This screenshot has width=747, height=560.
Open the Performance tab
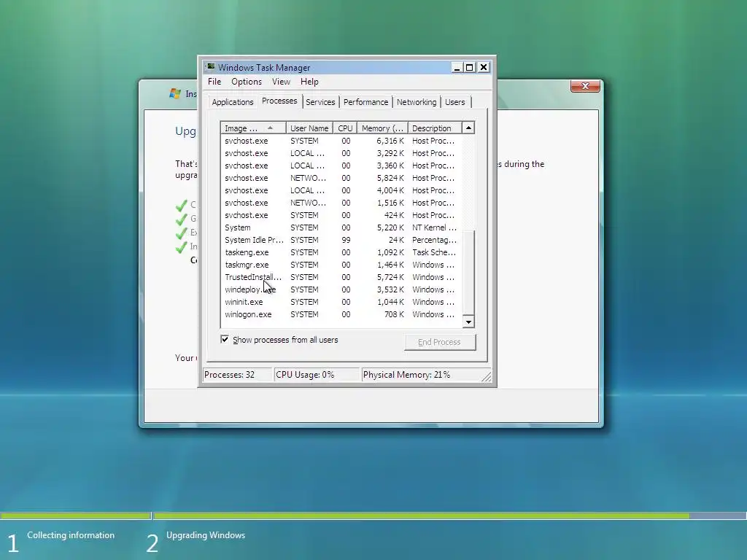365,102
